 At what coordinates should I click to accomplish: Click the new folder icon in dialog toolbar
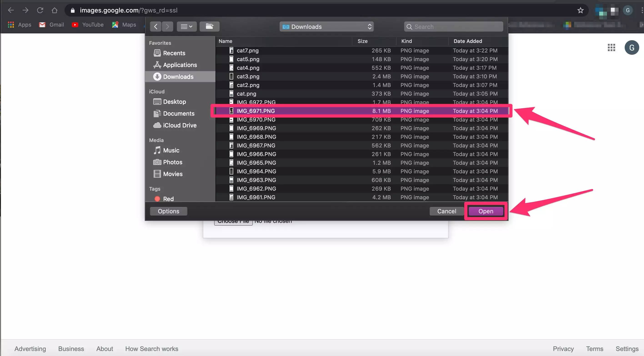(209, 27)
